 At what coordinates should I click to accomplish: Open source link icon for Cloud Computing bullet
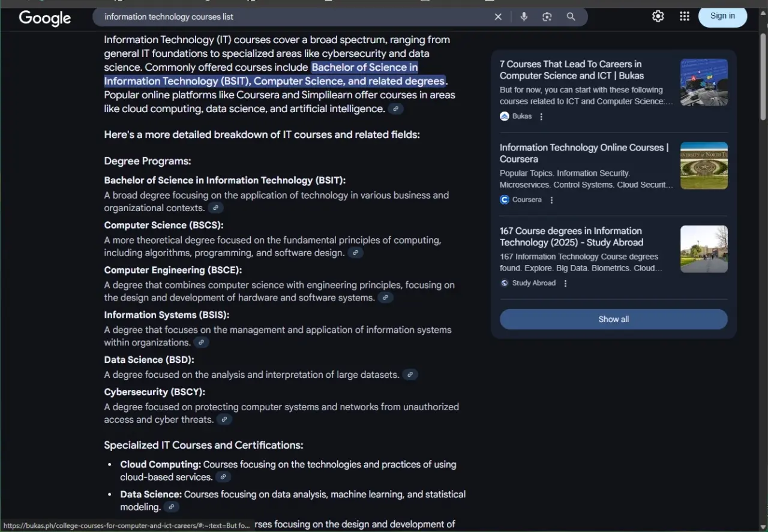pyautogui.click(x=223, y=477)
